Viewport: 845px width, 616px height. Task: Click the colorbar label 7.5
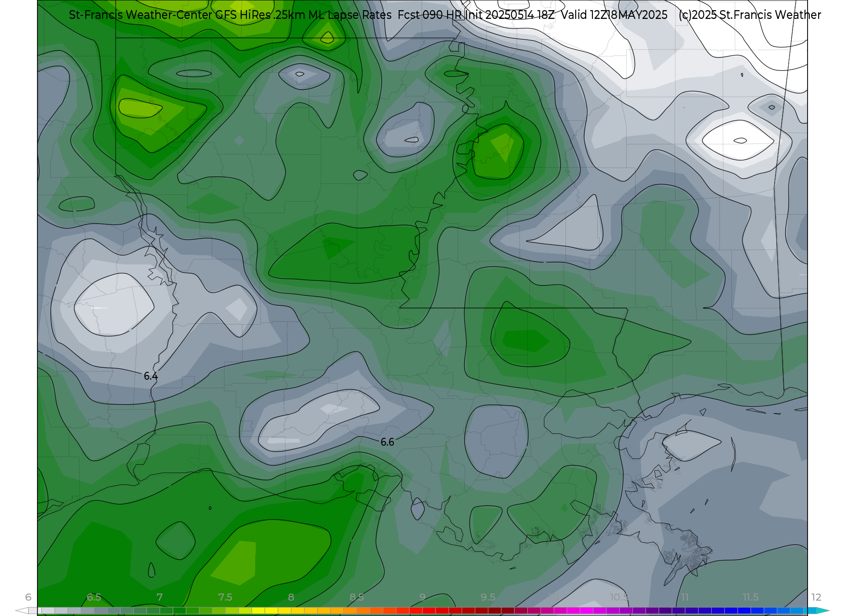click(x=225, y=597)
